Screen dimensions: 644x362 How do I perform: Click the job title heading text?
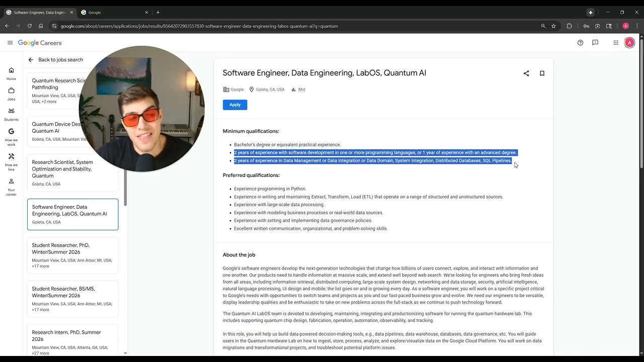tap(325, 73)
